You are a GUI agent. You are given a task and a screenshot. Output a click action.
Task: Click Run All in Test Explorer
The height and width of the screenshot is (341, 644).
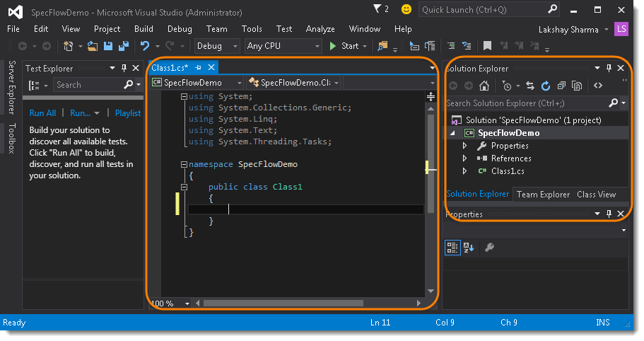(42, 113)
